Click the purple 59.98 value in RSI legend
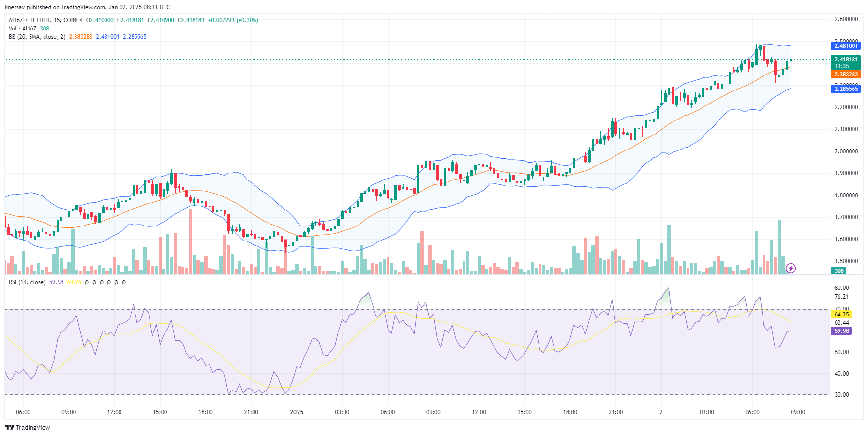This screenshot has width=868, height=436. pos(56,282)
